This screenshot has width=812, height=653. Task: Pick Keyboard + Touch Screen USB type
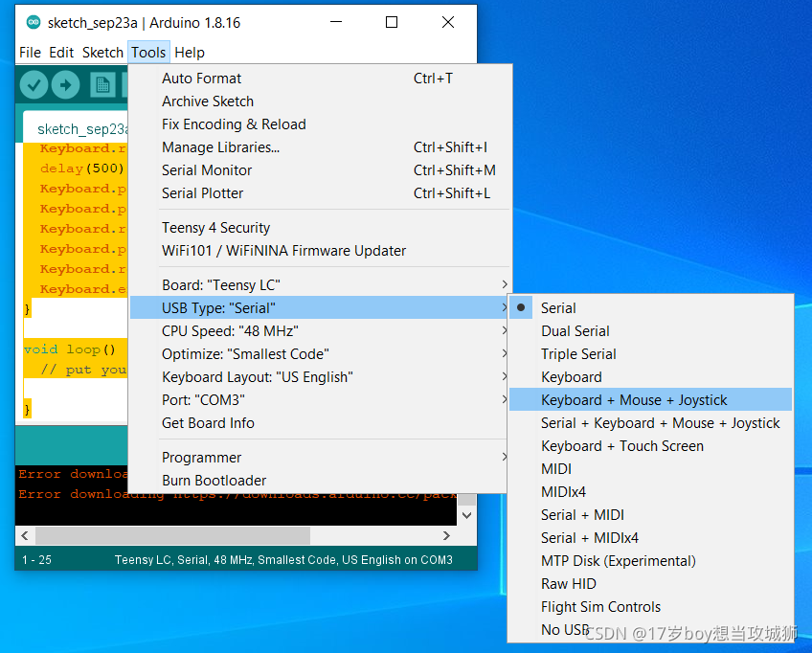point(650,446)
